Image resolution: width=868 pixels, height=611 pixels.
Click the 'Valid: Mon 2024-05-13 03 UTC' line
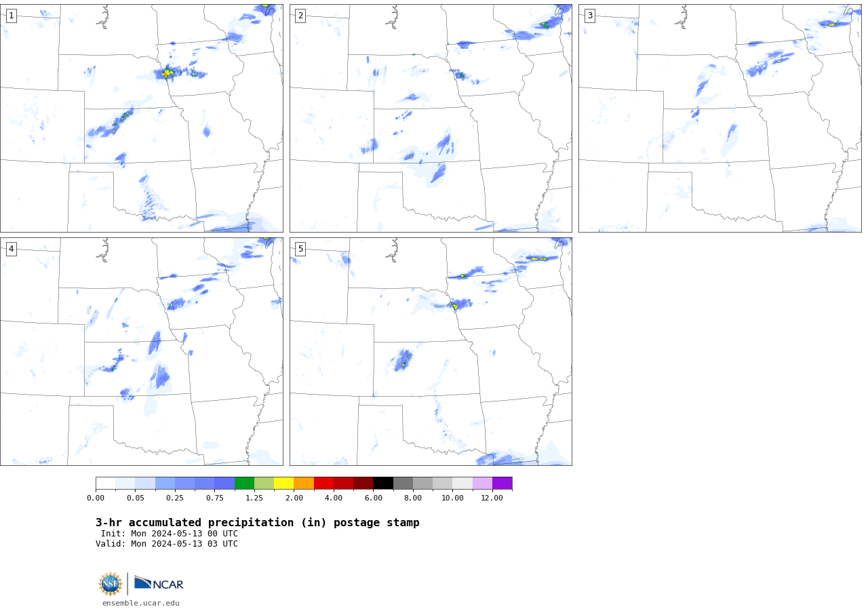click(167, 544)
